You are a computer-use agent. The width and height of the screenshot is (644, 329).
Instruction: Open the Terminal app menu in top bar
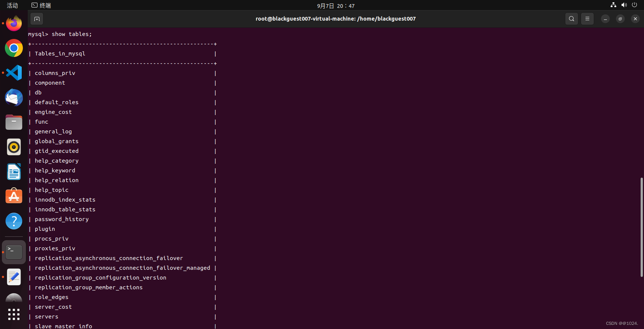pyautogui.click(x=41, y=5)
